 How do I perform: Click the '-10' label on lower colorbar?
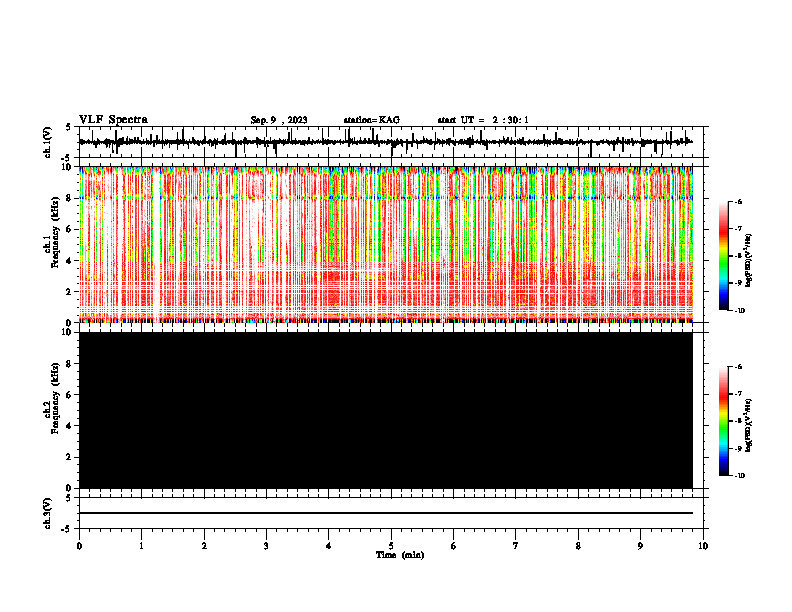(740, 476)
